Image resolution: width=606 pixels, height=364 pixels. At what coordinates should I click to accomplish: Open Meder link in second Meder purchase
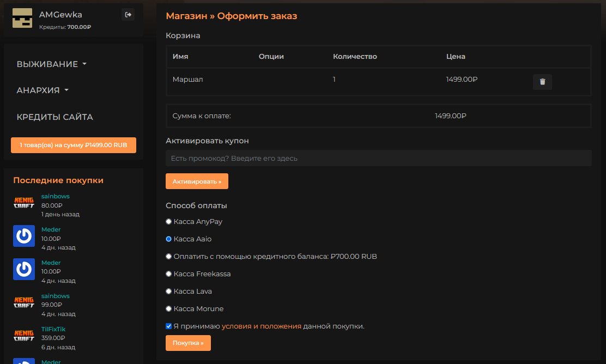51,263
